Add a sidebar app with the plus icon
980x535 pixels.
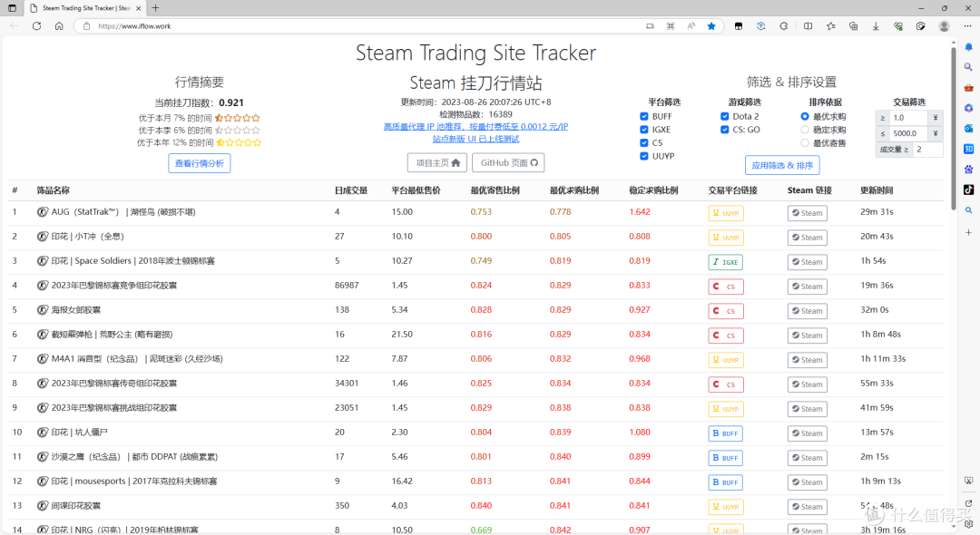(x=968, y=232)
